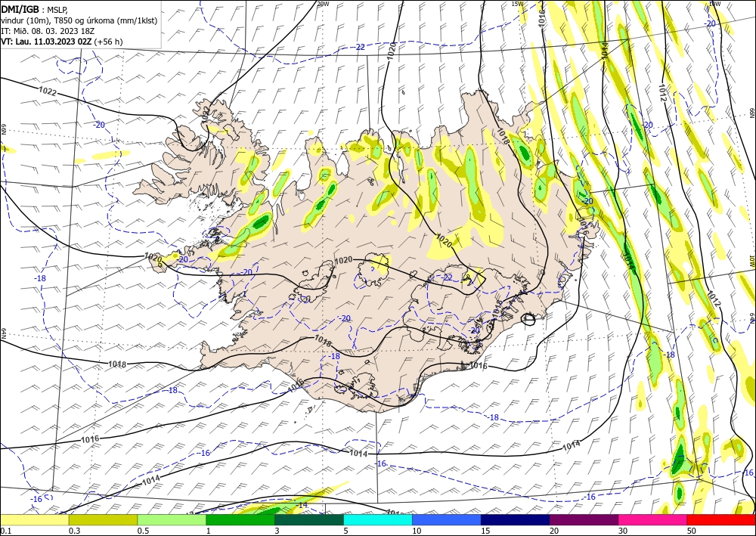Viewport: 756px width, 536px height.
Task: Choose the red 50+ legend swatch
Action: 721,519
